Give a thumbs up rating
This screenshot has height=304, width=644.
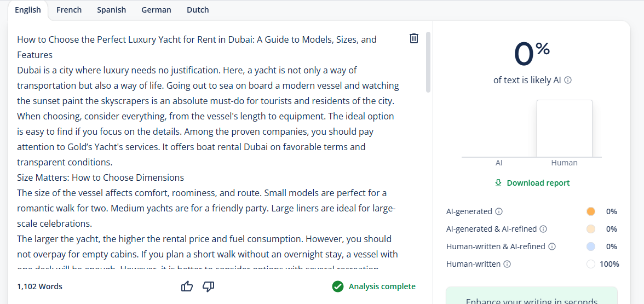187,286
